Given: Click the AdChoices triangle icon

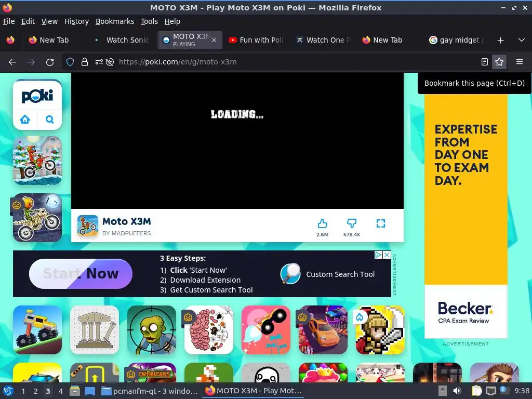Looking at the screenshot, I should coord(378,255).
